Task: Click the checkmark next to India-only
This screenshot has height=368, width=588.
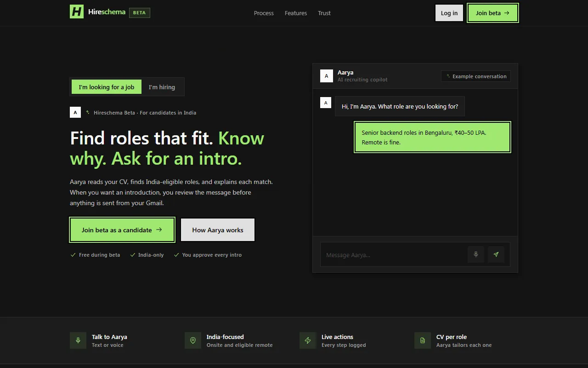Action: tap(133, 255)
